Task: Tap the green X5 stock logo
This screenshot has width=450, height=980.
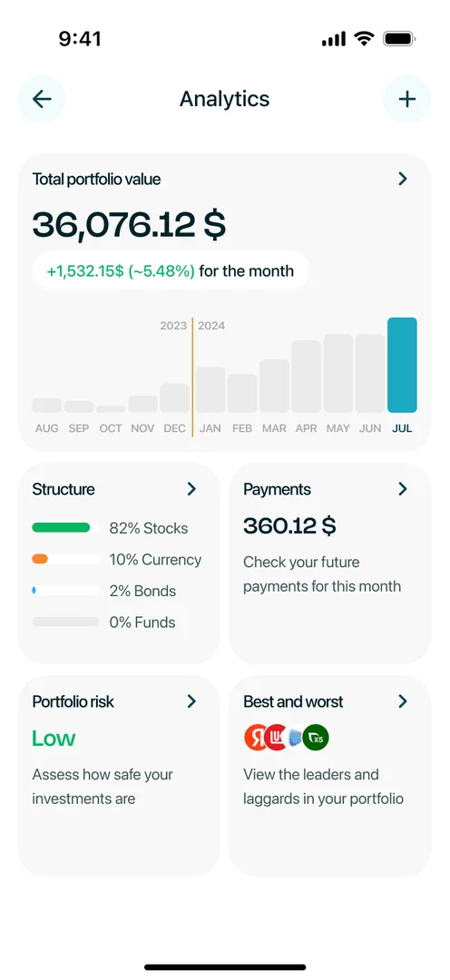Action: click(x=316, y=738)
